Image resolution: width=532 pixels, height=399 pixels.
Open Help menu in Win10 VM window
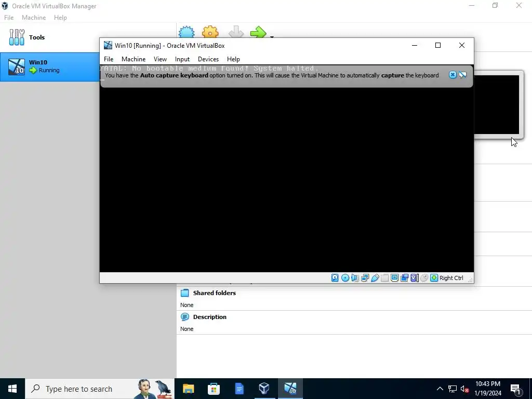(x=233, y=59)
